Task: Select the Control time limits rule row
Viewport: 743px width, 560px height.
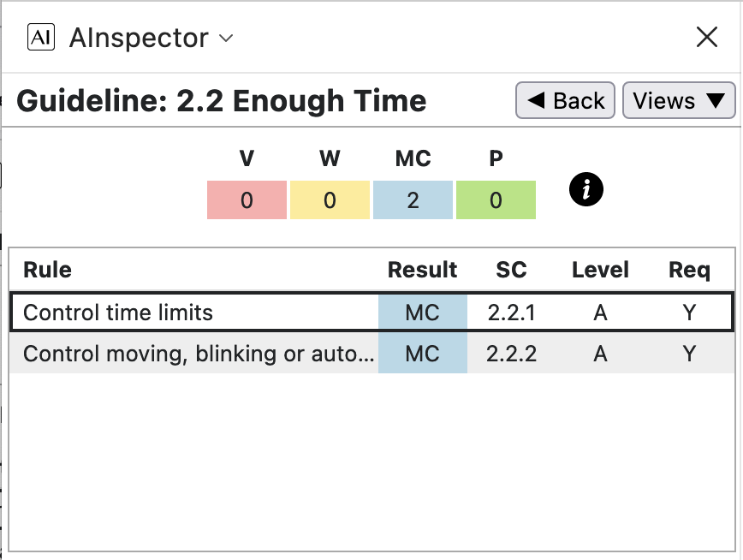Action: pyautogui.click(x=197, y=313)
